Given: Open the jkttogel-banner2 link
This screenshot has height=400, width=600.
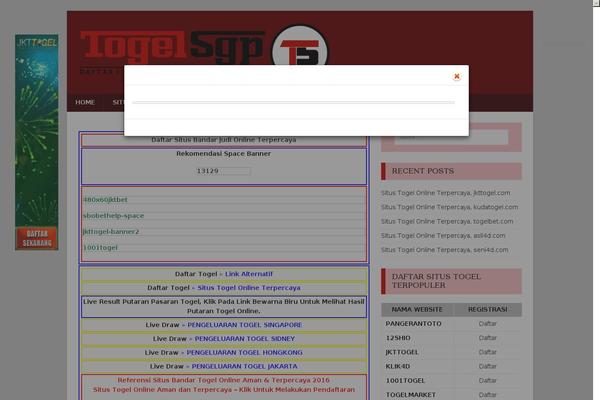Looking at the screenshot, I should pos(111,232).
